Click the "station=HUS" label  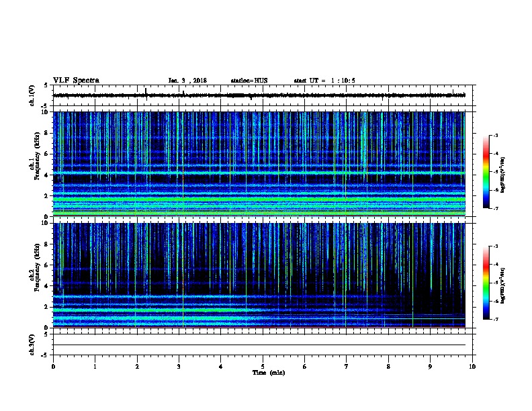tap(249, 81)
